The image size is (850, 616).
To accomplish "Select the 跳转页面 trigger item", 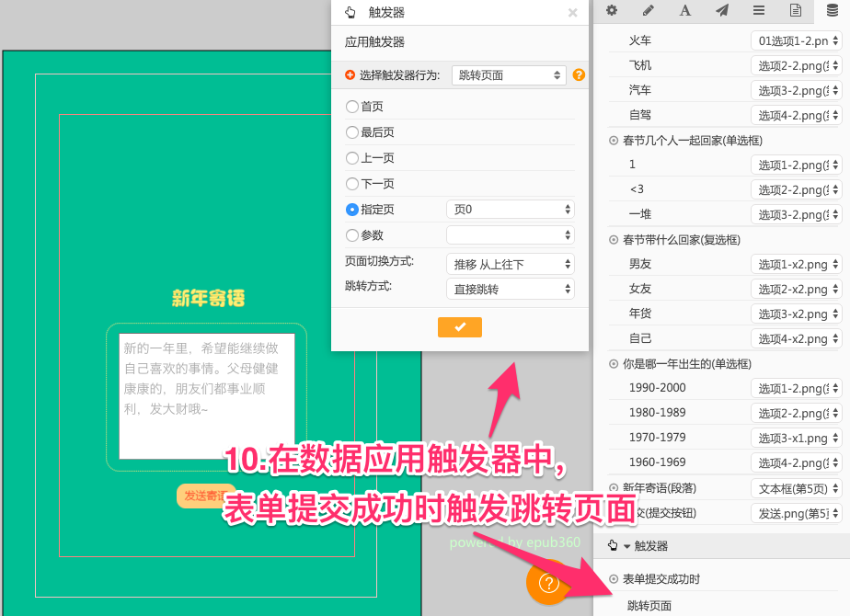I will click(x=649, y=605).
